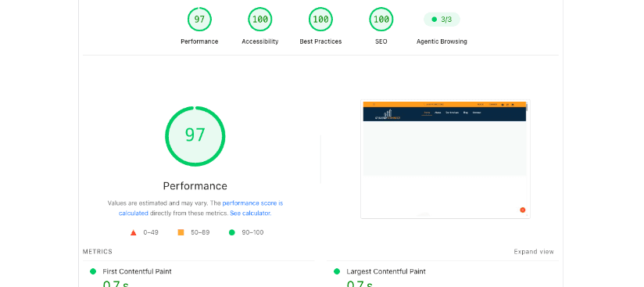Click the Agentic Browsing category label
The image size is (644, 287).
pos(442,41)
